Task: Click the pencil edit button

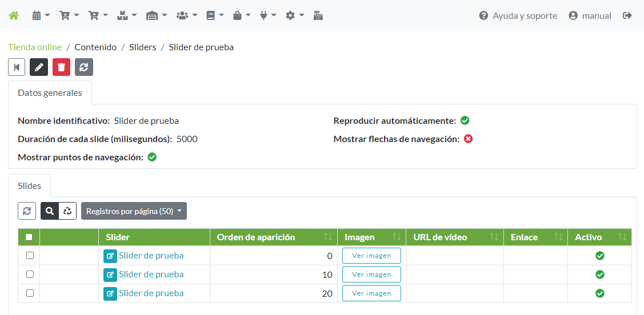Action: [x=39, y=67]
